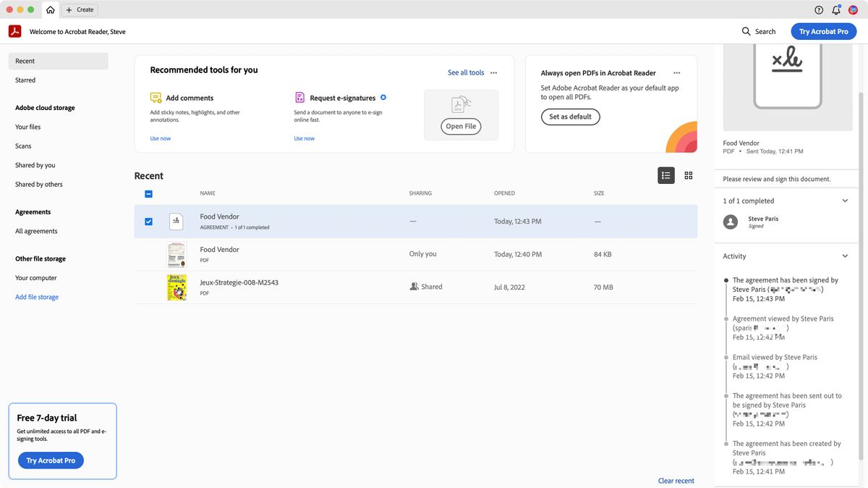Click the Clear recent link
Viewport: 868px width, 488px height.
[x=676, y=481]
